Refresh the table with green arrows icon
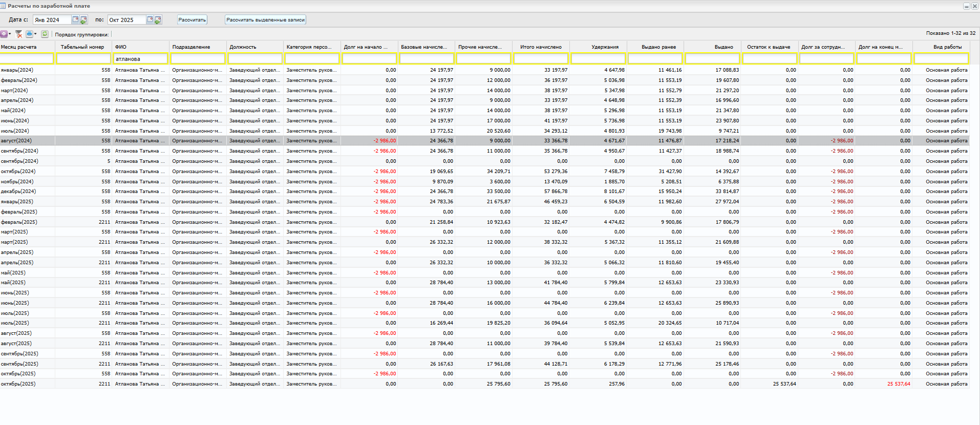980x425 pixels. pyautogui.click(x=45, y=34)
